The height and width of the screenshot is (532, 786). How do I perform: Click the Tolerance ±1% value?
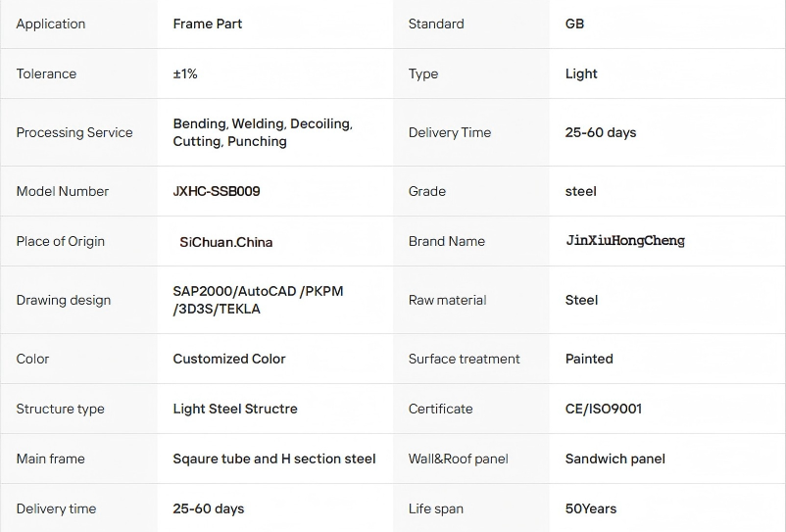pos(185,73)
